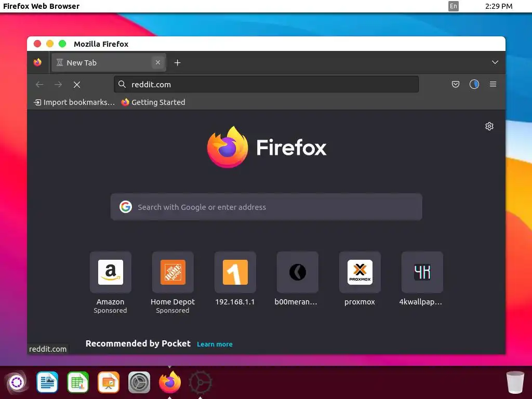
Task: Click the Recommended by Pocket heading
Action: coord(138,344)
